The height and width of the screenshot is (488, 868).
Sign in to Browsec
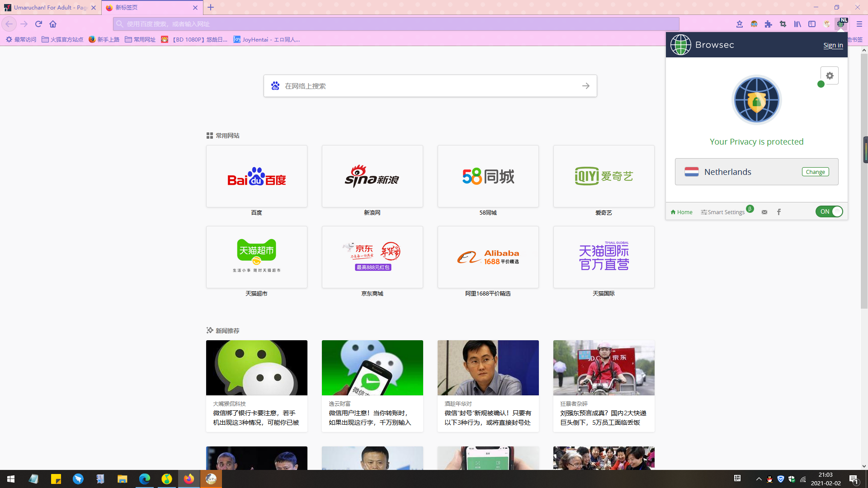(x=833, y=45)
